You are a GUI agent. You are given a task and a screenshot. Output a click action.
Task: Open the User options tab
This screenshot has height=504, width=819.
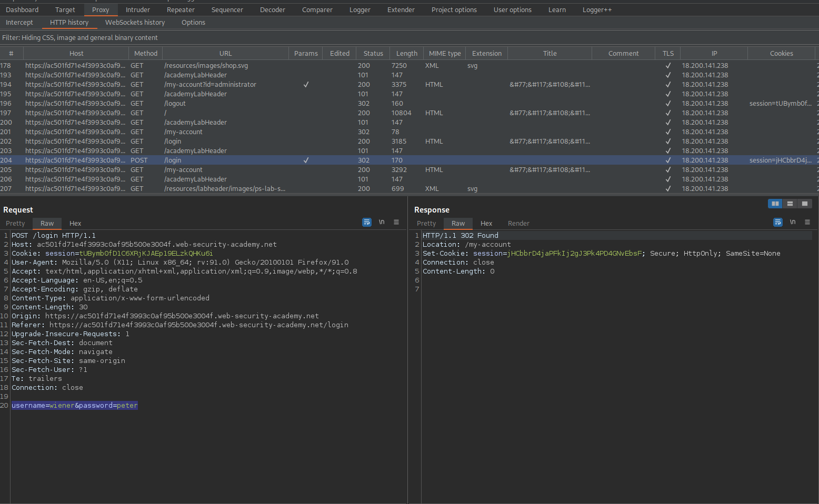click(x=513, y=10)
